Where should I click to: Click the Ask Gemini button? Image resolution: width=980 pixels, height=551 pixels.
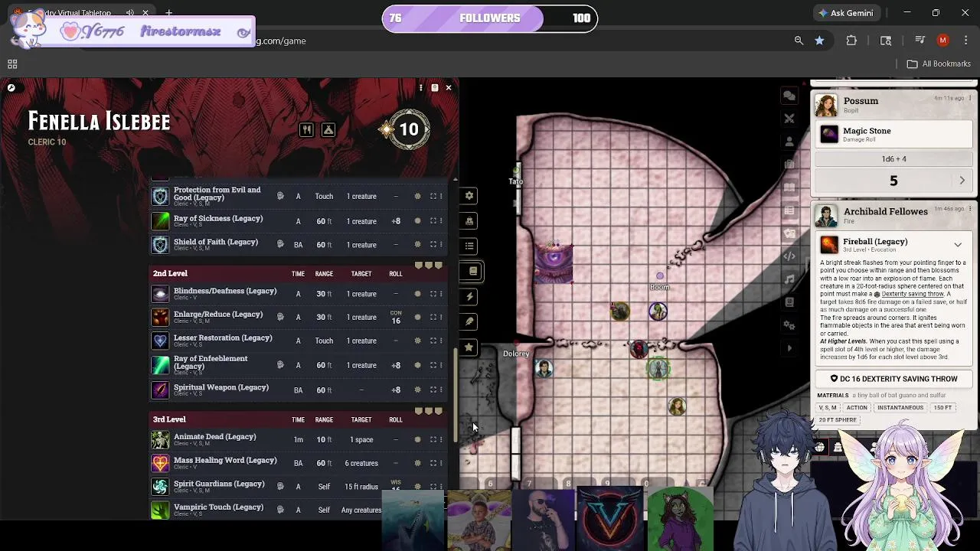(x=845, y=13)
